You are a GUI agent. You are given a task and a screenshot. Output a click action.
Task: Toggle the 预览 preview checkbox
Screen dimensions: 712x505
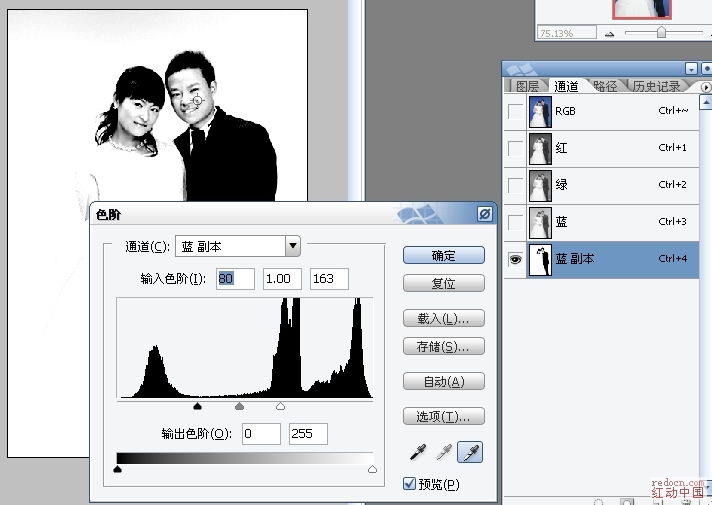click(x=410, y=484)
